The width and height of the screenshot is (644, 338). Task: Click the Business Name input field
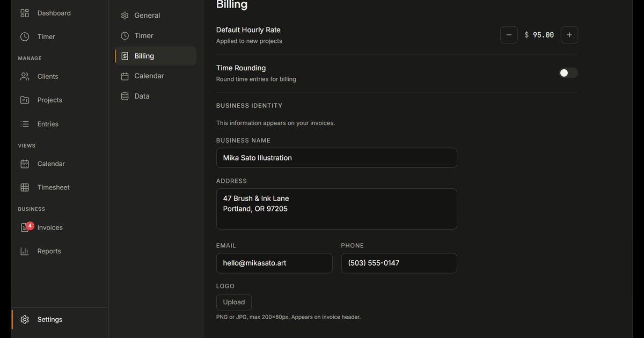click(336, 158)
